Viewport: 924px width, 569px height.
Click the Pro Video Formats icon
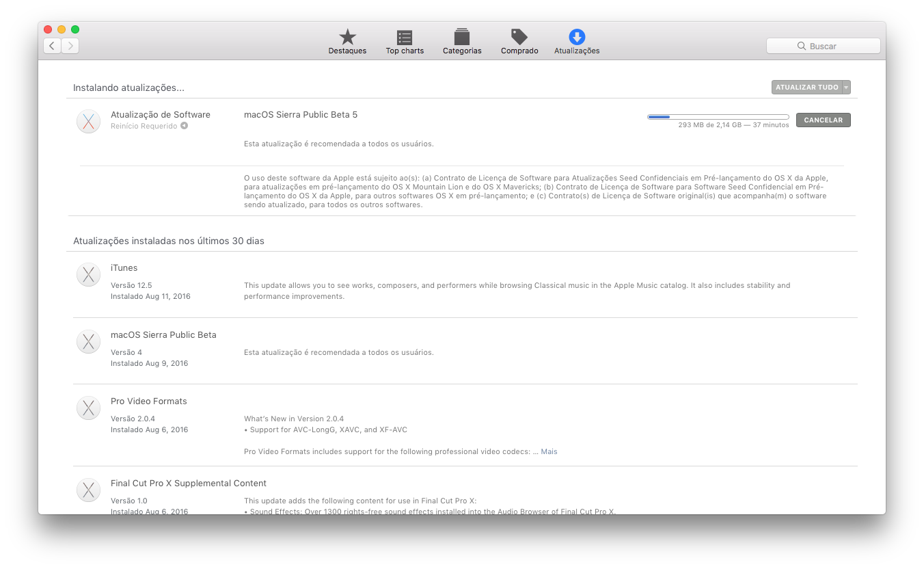(88, 408)
